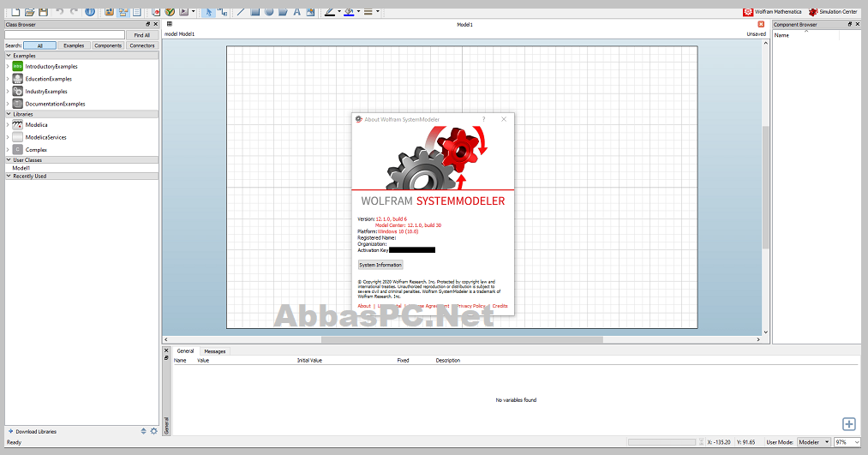
Task: Pick the line color swatch
Action: click(x=330, y=12)
